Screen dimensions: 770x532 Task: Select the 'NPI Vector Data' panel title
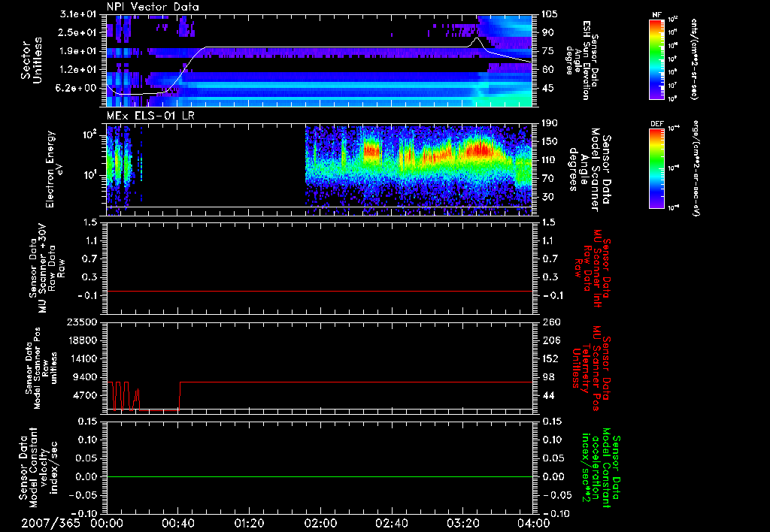pos(153,7)
